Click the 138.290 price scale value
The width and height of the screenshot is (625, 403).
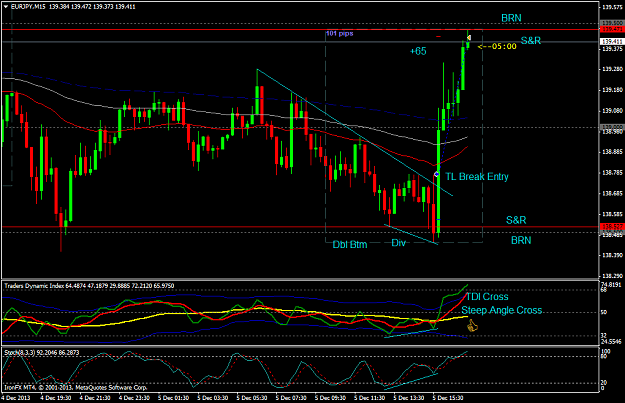[x=612, y=276]
